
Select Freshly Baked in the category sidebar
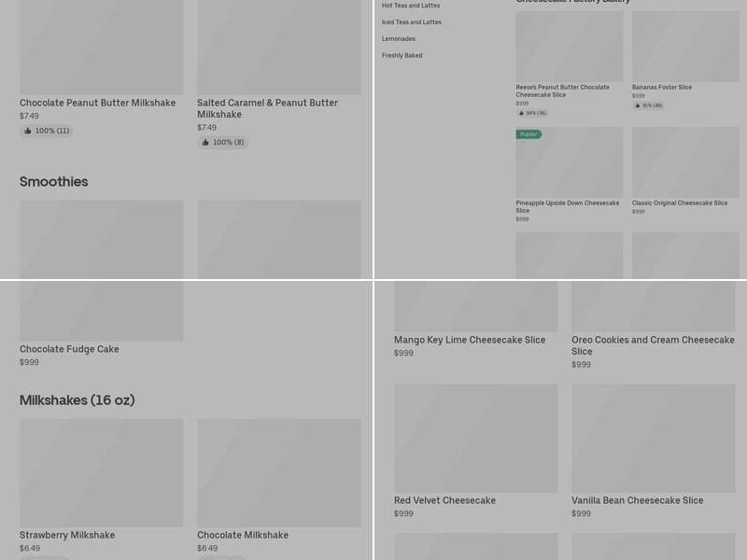(402, 55)
